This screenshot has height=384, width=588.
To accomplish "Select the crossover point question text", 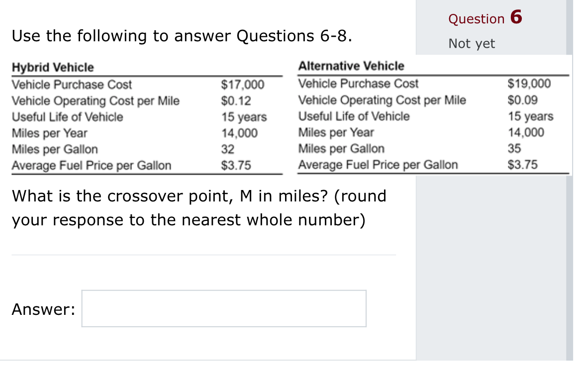I will [199, 207].
